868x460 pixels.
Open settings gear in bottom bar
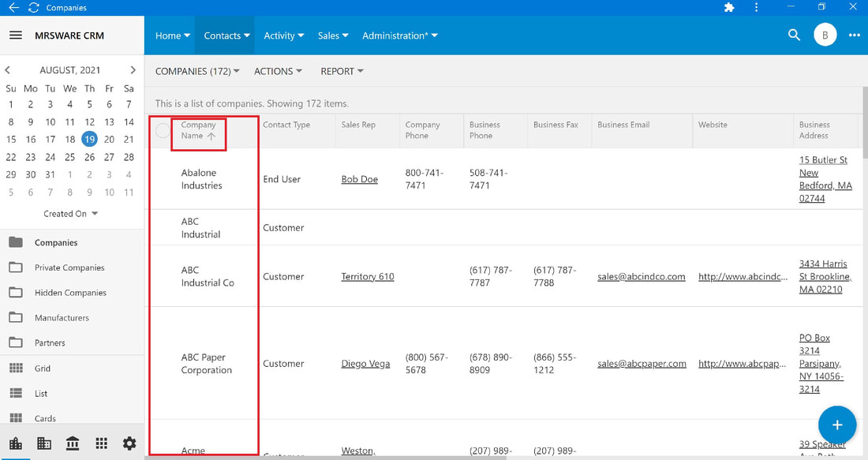pyautogui.click(x=129, y=443)
